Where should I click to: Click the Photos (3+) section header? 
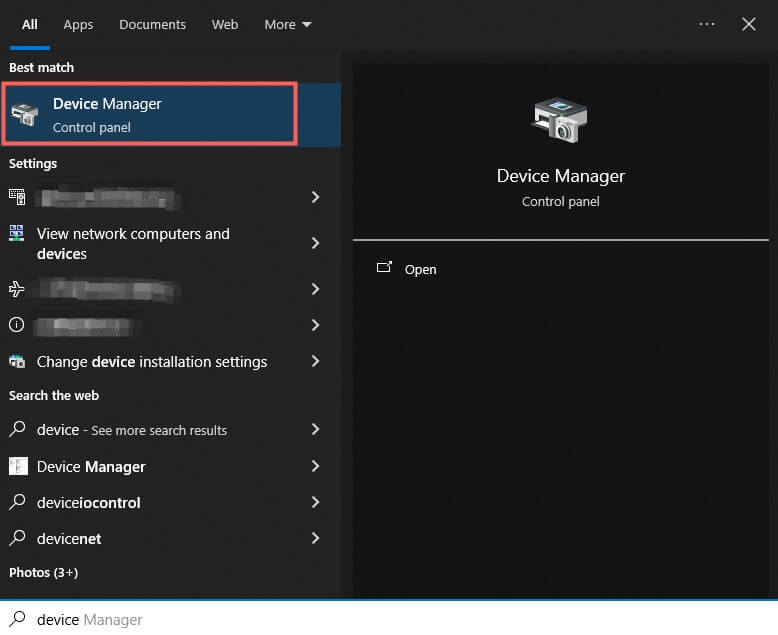click(x=44, y=572)
